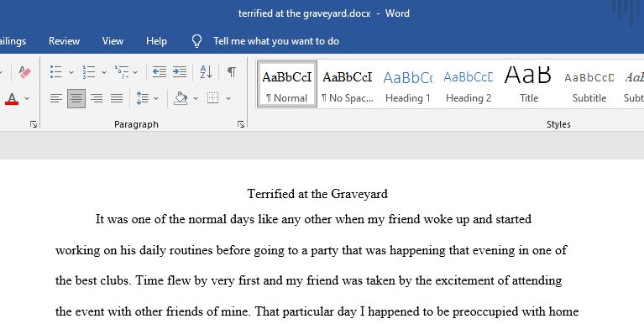The image size is (644, 324).
Task: Justify the paragraph text
Action: (x=117, y=98)
